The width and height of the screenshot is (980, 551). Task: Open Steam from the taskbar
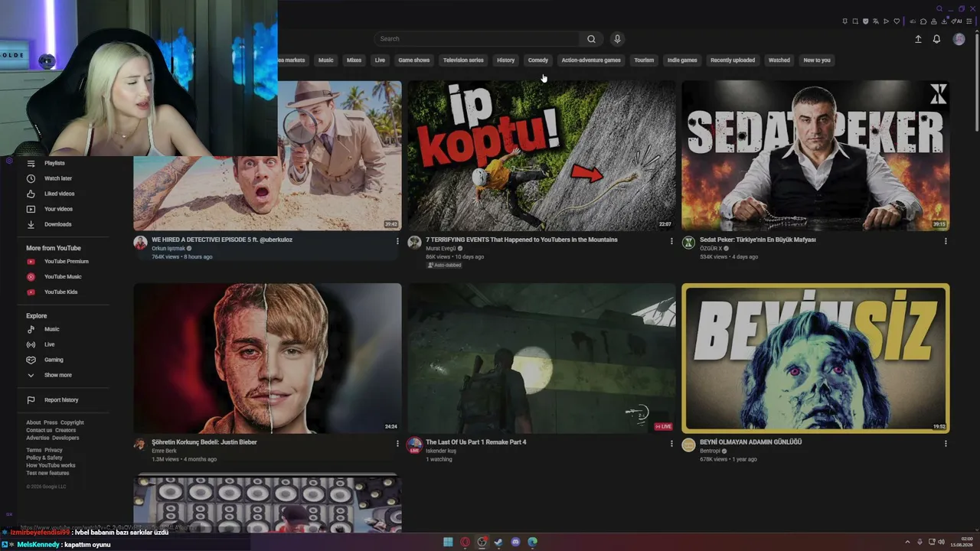pos(498,543)
